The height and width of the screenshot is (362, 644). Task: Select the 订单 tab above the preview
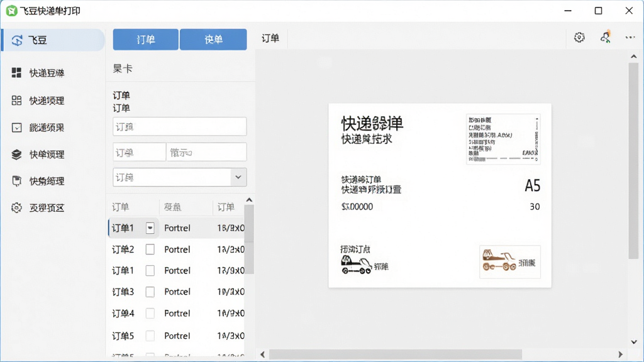[270, 38]
